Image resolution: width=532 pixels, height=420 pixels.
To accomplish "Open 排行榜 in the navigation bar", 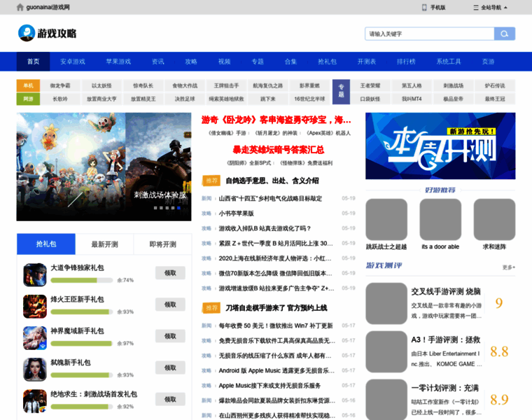I will [x=406, y=62].
